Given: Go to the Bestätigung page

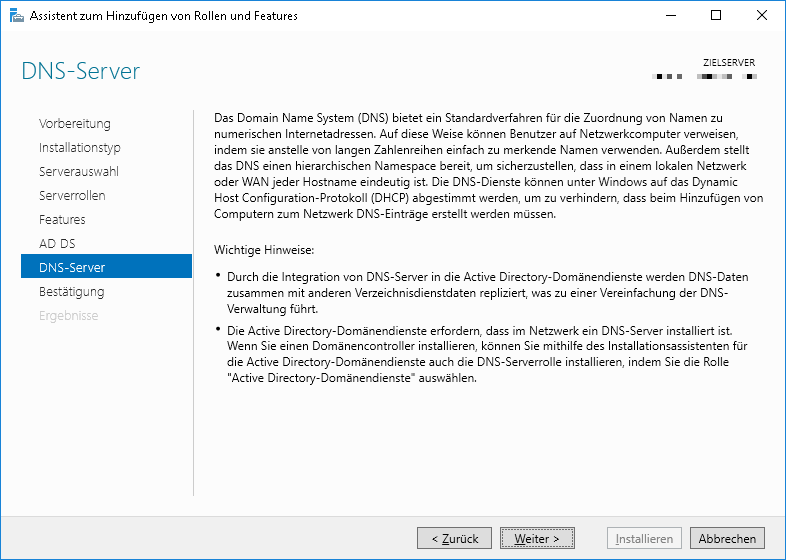Looking at the screenshot, I should [72, 292].
